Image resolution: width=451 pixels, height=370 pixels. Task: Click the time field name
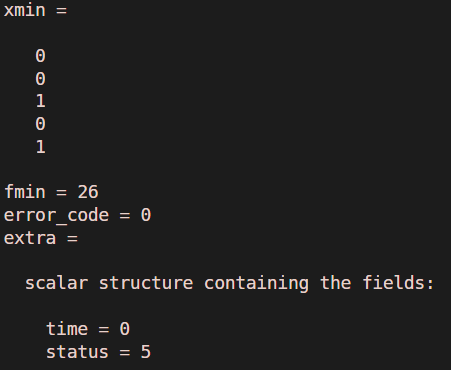point(67,329)
